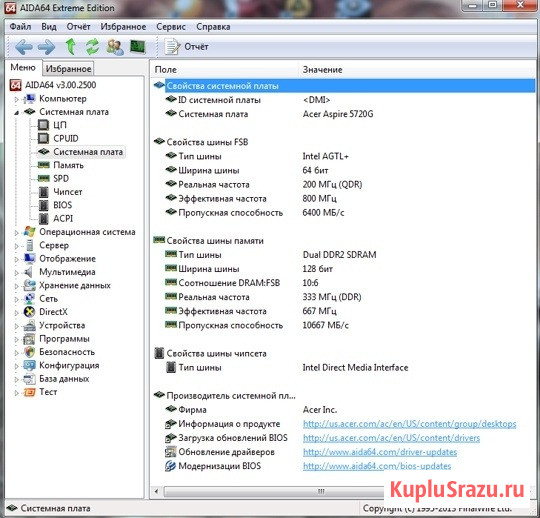Viewport: 540px width, 518px height.
Task: Click the Конфигурация icon in tree
Action: 30,365
